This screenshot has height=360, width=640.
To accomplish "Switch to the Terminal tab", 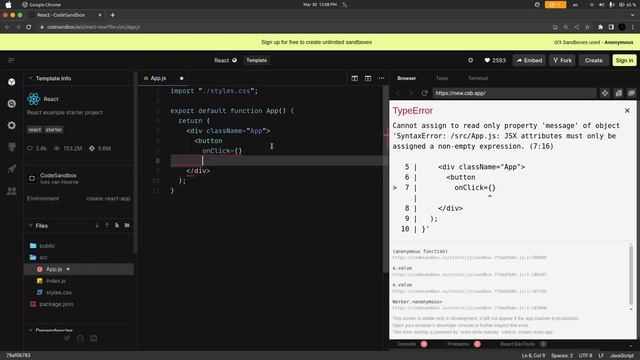I will [478, 78].
